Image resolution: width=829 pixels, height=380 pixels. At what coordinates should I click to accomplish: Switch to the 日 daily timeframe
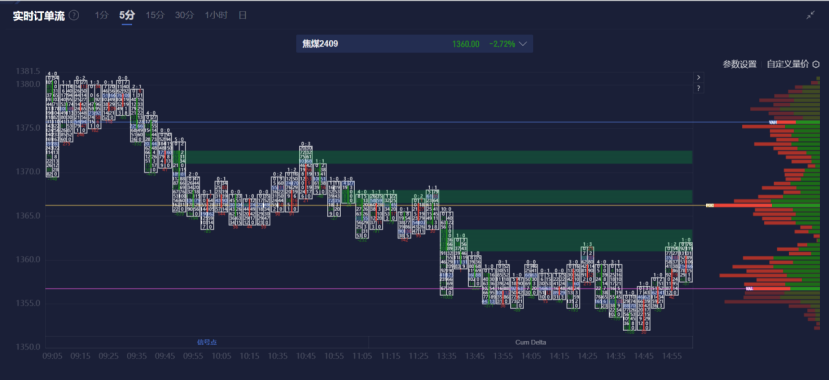(242, 15)
